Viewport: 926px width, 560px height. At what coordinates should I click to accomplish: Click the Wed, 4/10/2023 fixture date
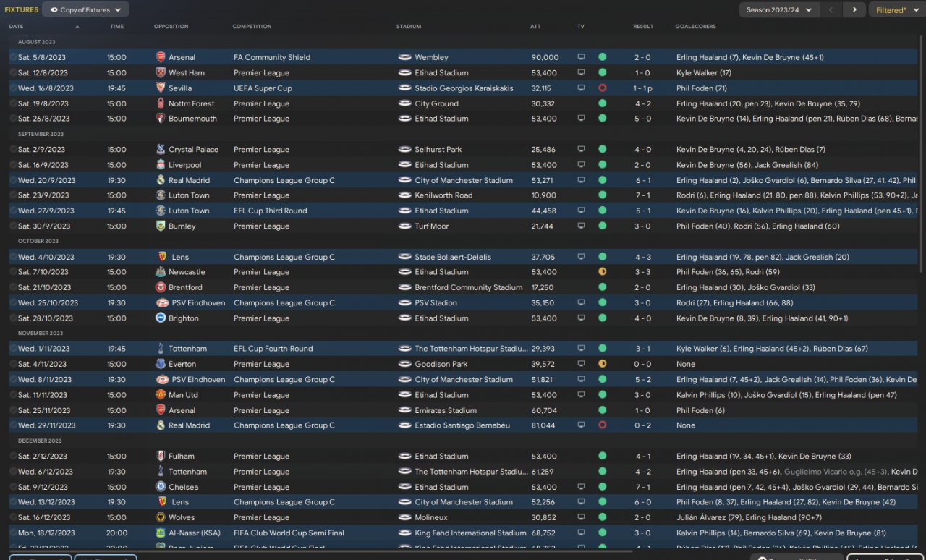tap(46, 257)
